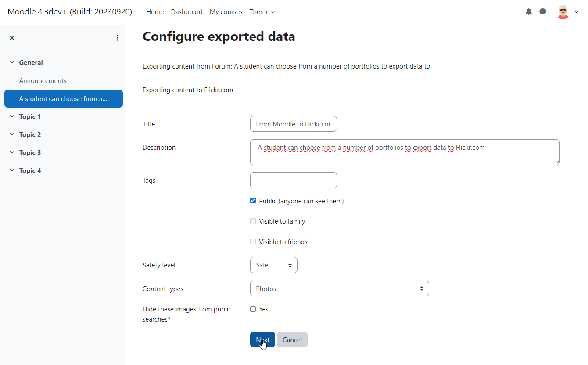
Task: Open the Topic 2 section
Action: point(30,135)
